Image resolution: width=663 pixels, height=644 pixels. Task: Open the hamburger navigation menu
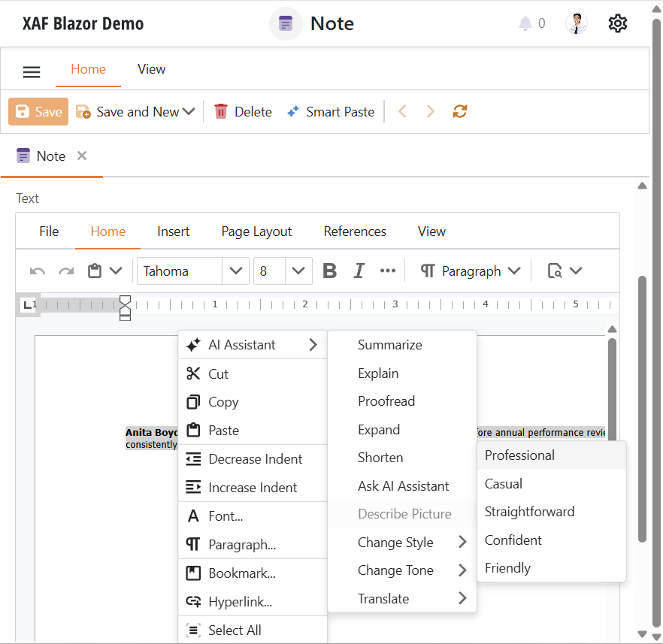[x=32, y=72]
